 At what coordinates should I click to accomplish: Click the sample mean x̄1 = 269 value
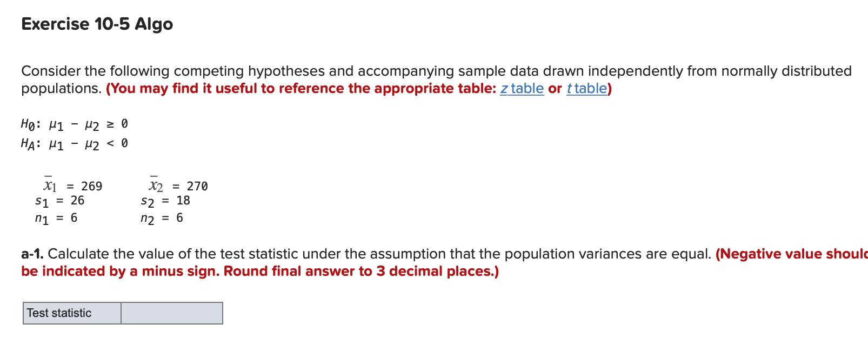point(72,185)
